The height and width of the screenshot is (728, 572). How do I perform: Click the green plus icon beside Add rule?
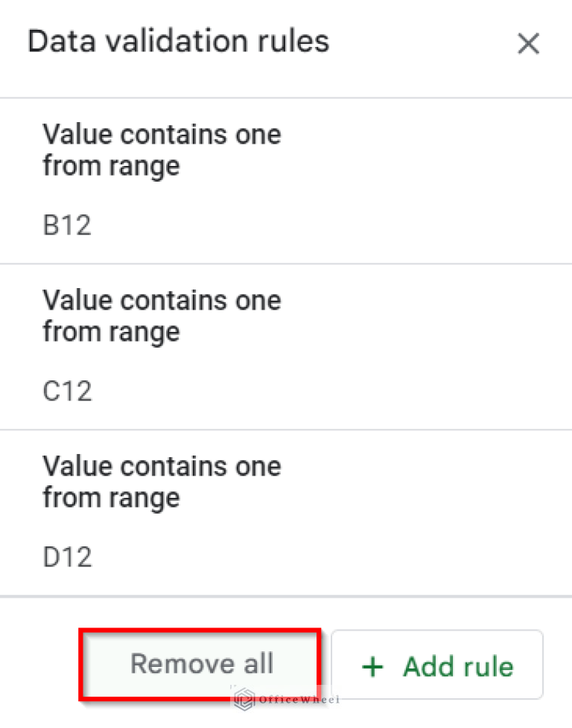tap(372, 666)
